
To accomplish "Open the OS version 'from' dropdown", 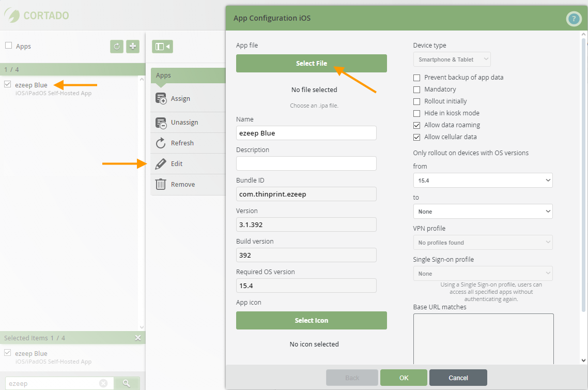I will point(483,180).
